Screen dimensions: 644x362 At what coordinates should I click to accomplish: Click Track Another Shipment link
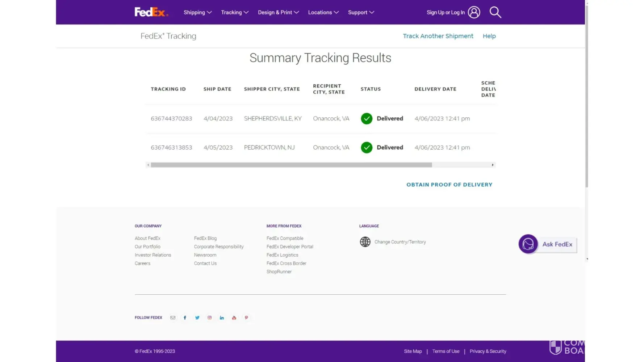438,36
